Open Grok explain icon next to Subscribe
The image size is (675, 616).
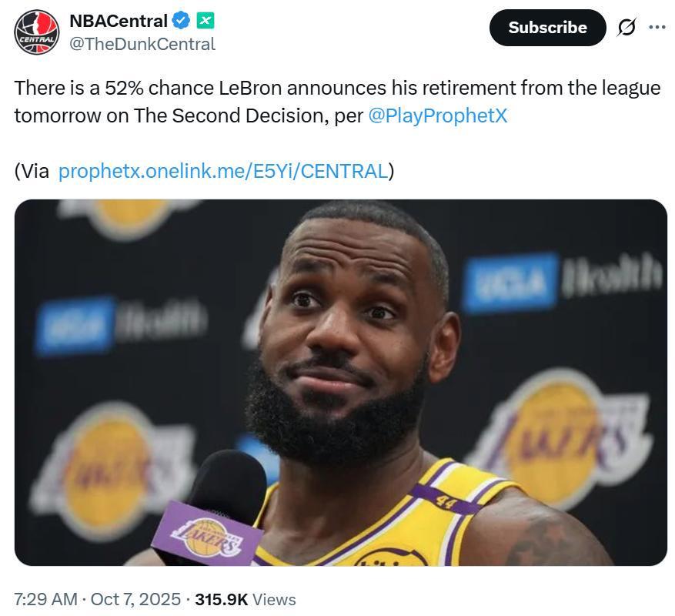pyautogui.click(x=627, y=28)
